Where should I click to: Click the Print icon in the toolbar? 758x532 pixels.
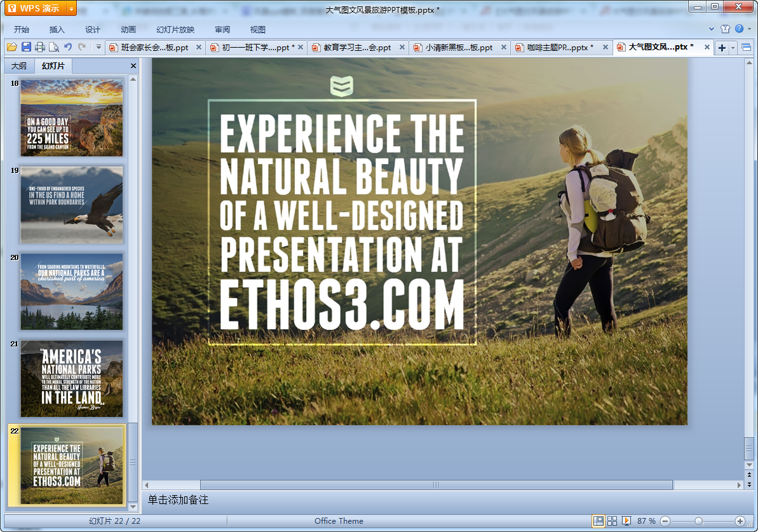click(x=40, y=47)
